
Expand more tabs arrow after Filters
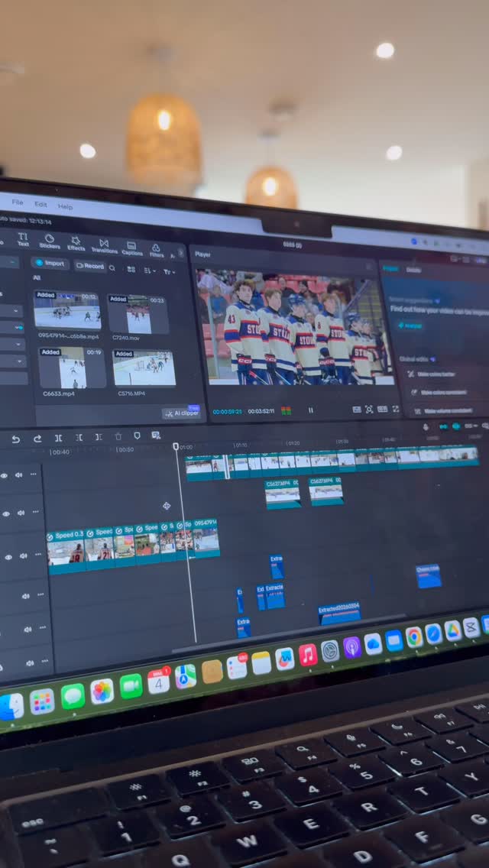pyautogui.click(x=180, y=253)
